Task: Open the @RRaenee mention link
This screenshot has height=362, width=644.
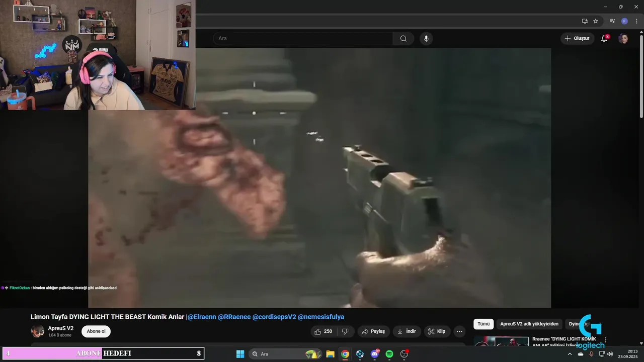Action: (x=234, y=317)
